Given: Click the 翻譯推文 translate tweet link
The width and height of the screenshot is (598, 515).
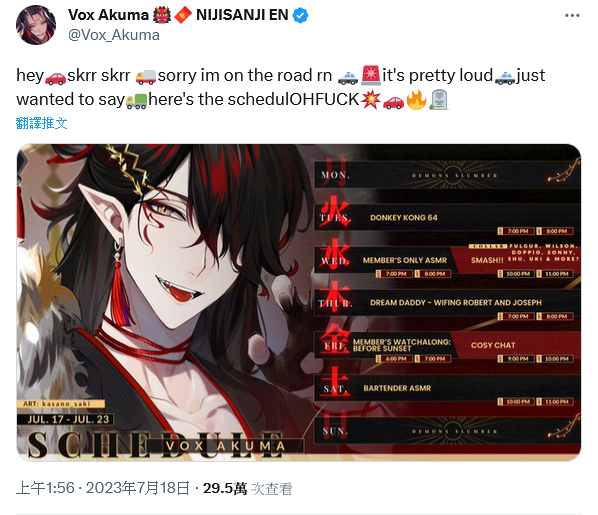Looking at the screenshot, I should pos(42,123).
